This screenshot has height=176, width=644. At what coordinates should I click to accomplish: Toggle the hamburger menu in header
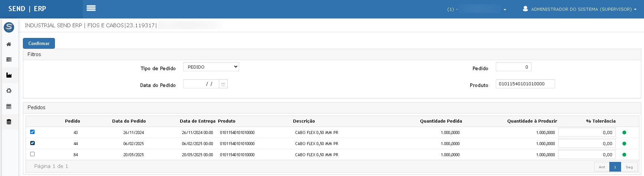(x=91, y=8)
